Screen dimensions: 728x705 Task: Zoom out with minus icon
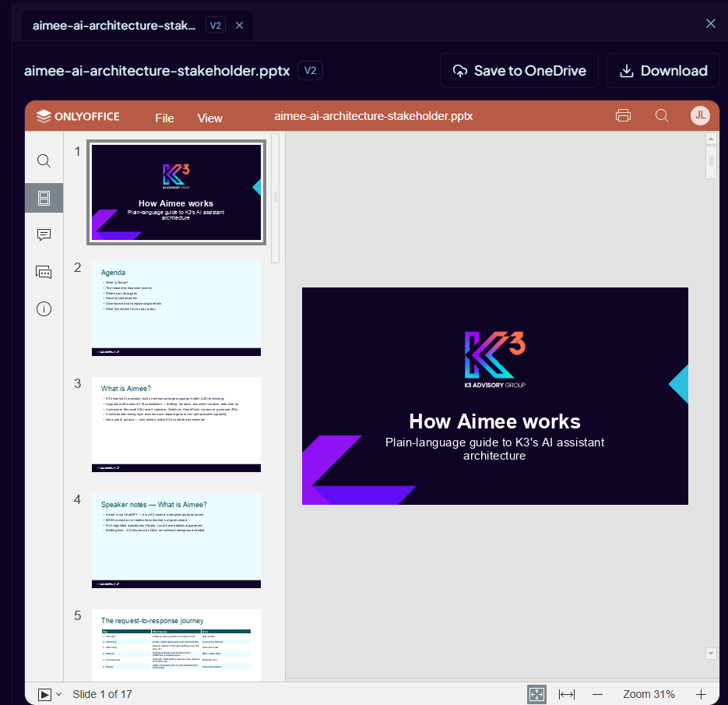coord(597,694)
